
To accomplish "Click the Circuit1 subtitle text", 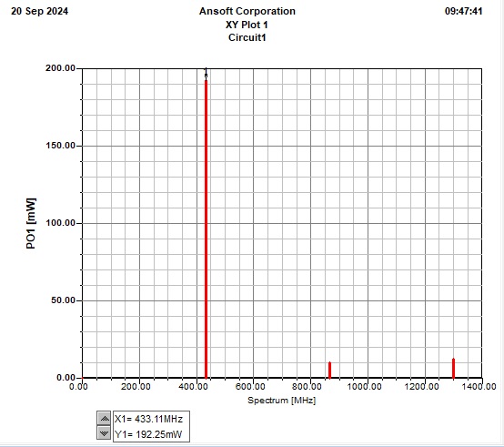I will pyautogui.click(x=247, y=37).
